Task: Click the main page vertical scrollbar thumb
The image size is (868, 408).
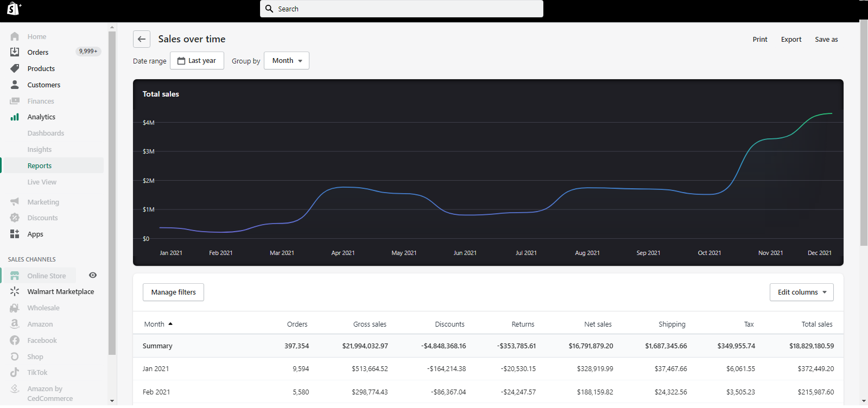Action: [x=864, y=133]
